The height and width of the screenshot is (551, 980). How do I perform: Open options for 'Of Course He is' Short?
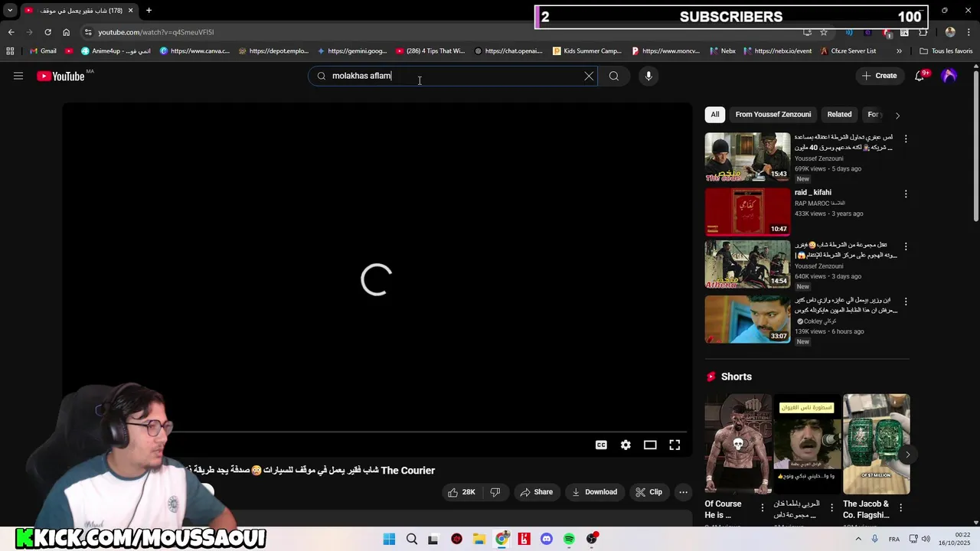(x=763, y=507)
